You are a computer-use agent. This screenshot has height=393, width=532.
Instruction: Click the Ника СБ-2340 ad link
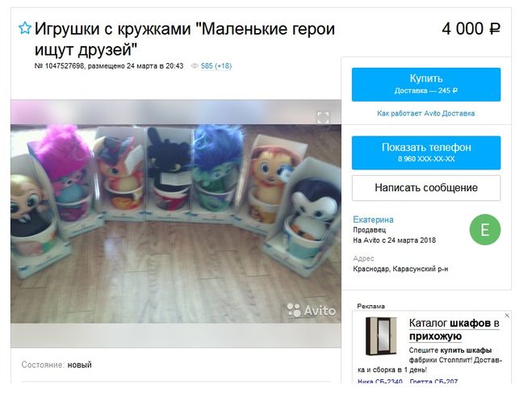(380, 382)
